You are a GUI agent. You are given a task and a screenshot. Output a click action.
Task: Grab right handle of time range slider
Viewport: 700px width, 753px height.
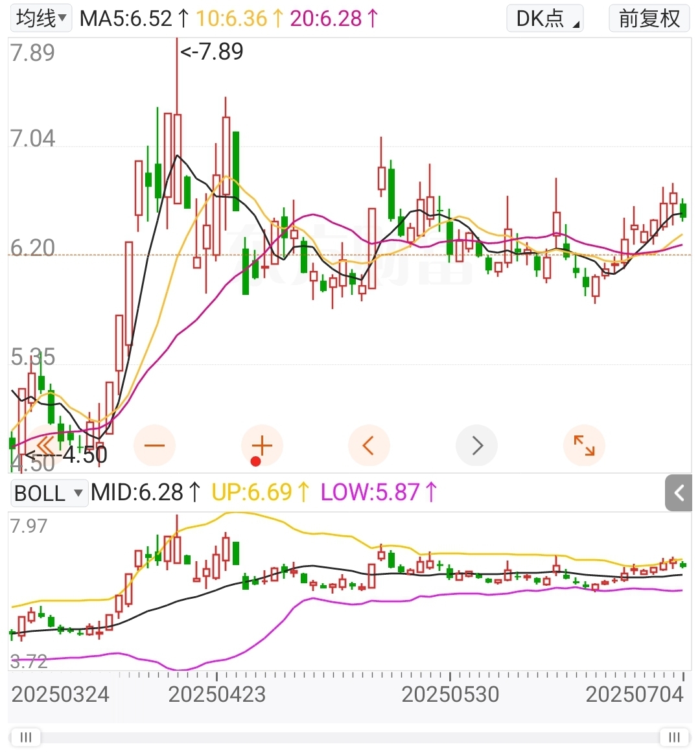[x=674, y=737]
